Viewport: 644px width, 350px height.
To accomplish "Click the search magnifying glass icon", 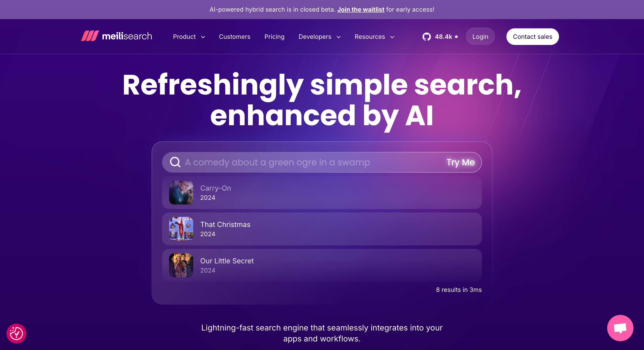I will tap(175, 162).
